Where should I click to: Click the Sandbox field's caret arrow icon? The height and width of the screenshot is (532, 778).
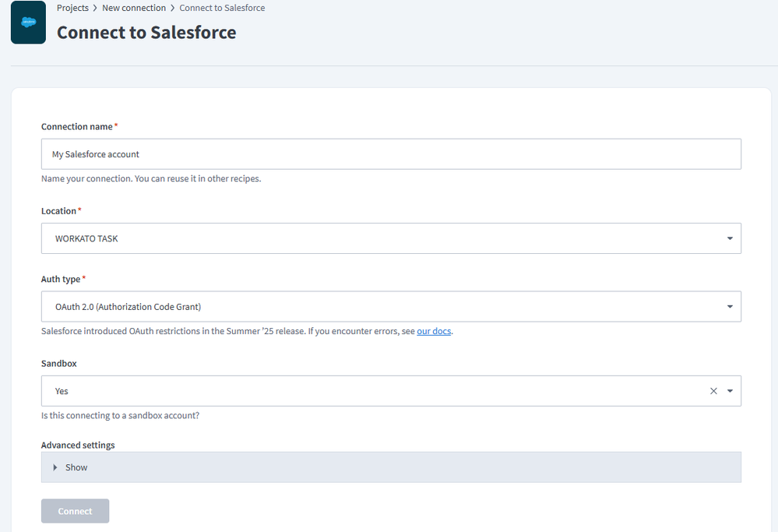click(x=730, y=391)
